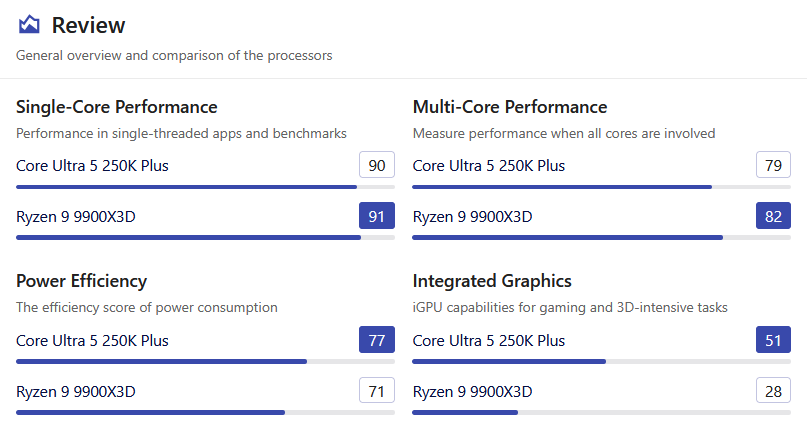Viewport: 807px width, 436px height.
Task: Click Core Ultra 5 250K Plus multi-core progress bar
Action: pyautogui.click(x=602, y=187)
